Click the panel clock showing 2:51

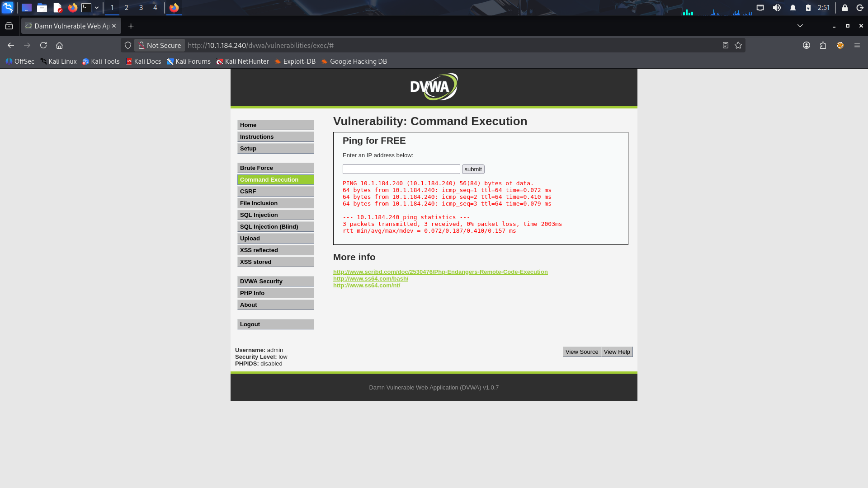point(824,8)
